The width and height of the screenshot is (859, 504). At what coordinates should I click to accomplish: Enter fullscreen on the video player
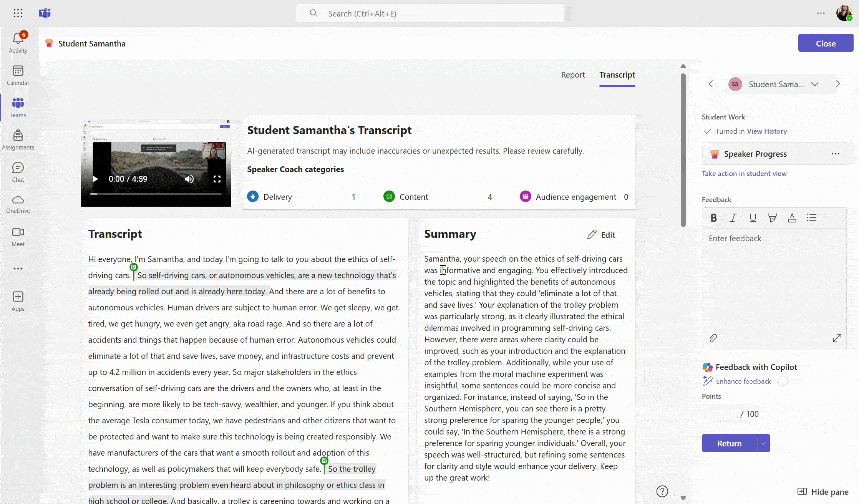click(217, 179)
